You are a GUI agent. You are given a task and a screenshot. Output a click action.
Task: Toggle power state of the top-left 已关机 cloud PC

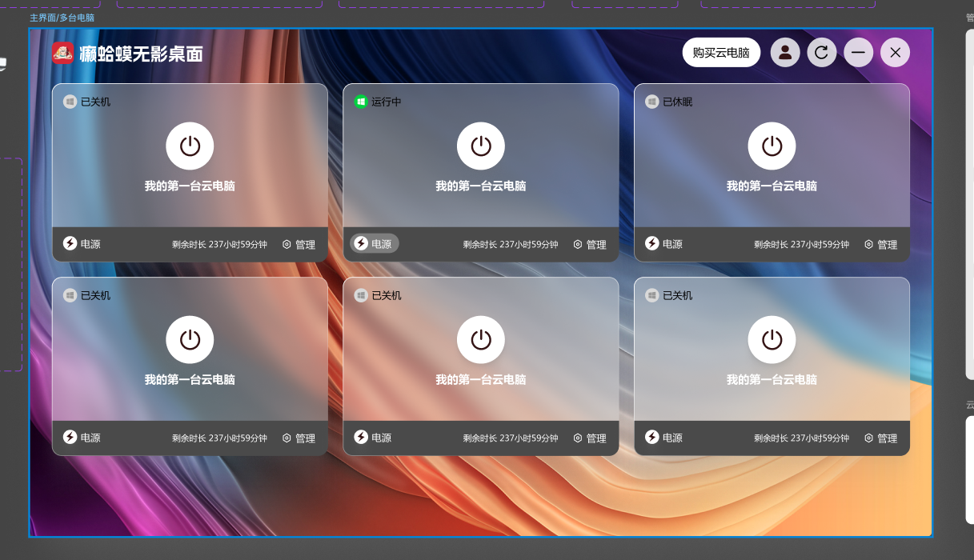(x=189, y=146)
